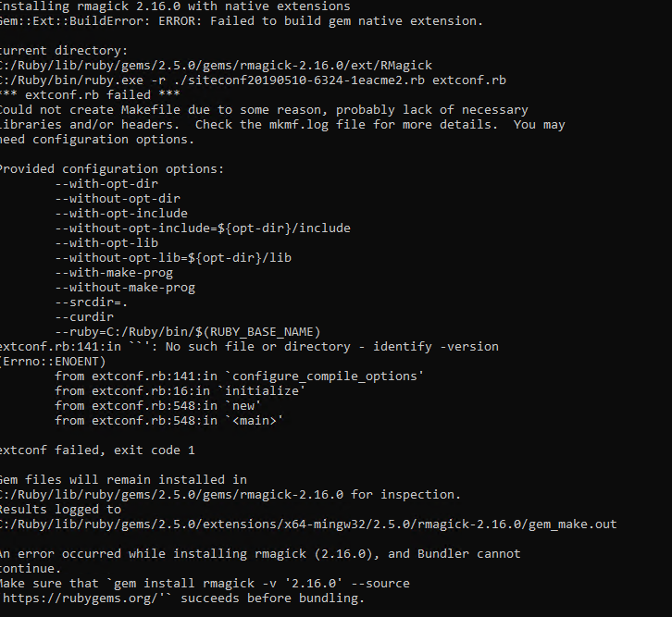The height and width of the screenshot is (617, 672).
Task: Click the https://rubygems.org/ URL text
Action: [x=82, y=598]
